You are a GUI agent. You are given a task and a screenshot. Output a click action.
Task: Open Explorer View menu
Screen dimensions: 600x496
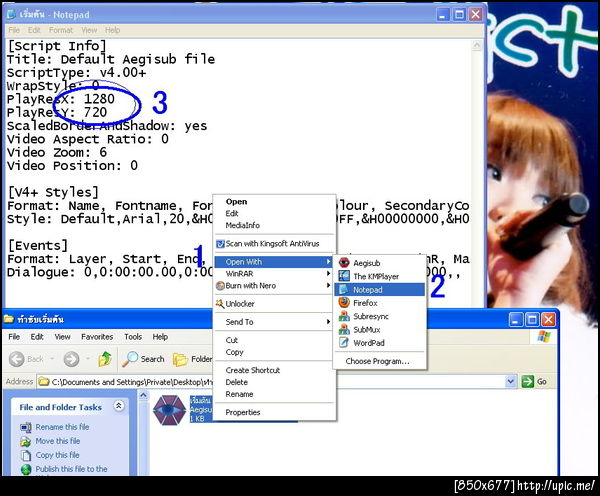tap(62, 337)
